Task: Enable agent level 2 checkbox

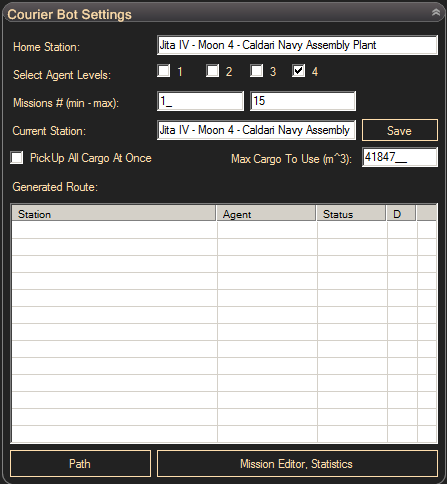Action: [212, 71]
